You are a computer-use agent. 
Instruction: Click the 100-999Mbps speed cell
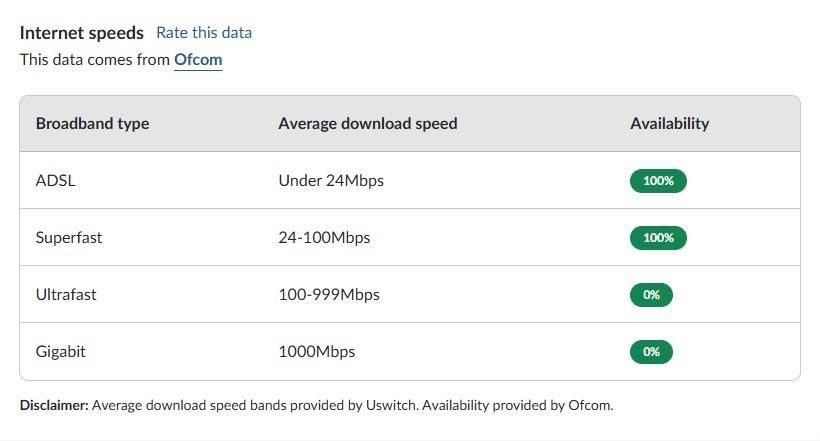tap(329, 295)
